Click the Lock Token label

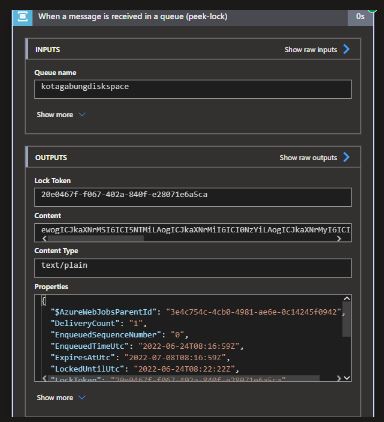pos(53,181)
